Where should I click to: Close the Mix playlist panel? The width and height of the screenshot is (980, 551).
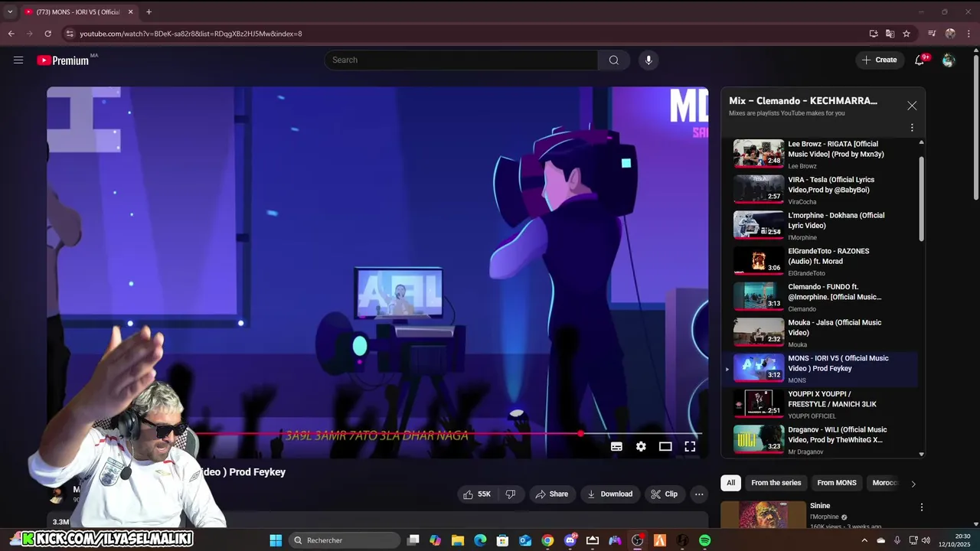(912, 106)
